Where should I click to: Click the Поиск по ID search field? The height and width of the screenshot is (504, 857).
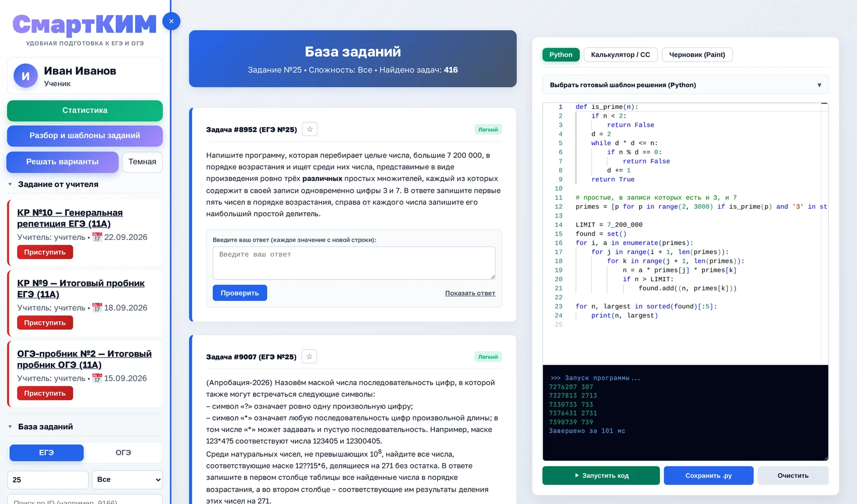click(x=85, y=500)
